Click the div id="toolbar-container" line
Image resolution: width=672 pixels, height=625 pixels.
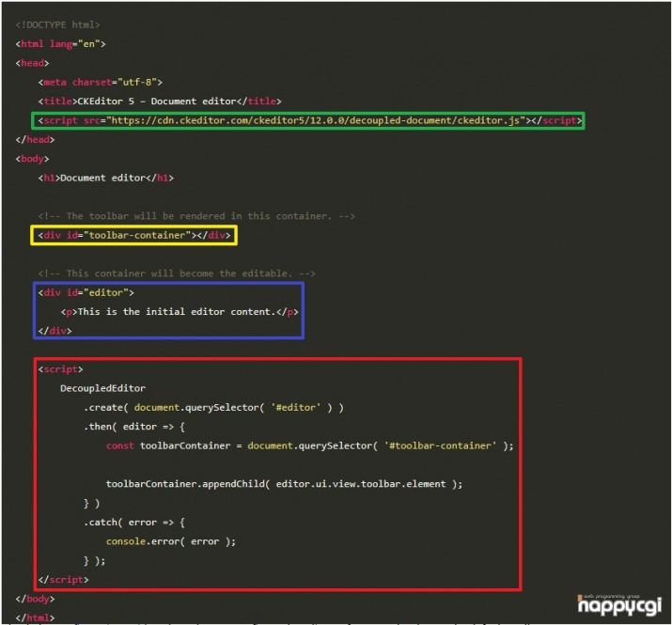tap(134, 235)
